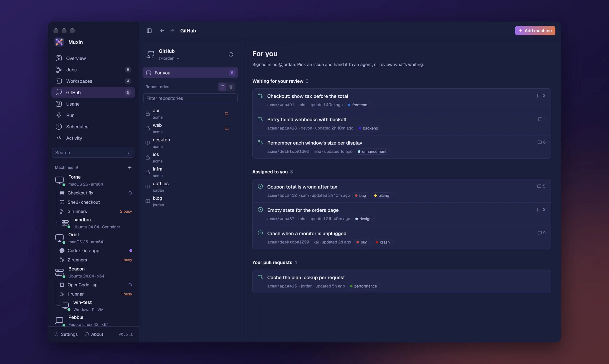Screen dimensions: 609x364
Task: Open the Checkout fix session under Forge
Action: pos(96,193)
